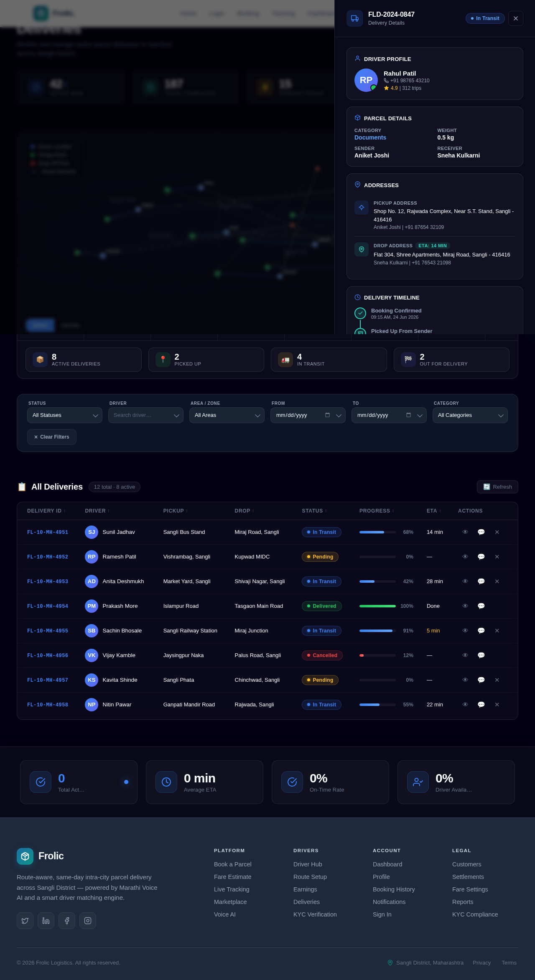This screenshot has width=535, height=980.
Task: Open Frolic's Facebook page from footer
Action: 67,921
